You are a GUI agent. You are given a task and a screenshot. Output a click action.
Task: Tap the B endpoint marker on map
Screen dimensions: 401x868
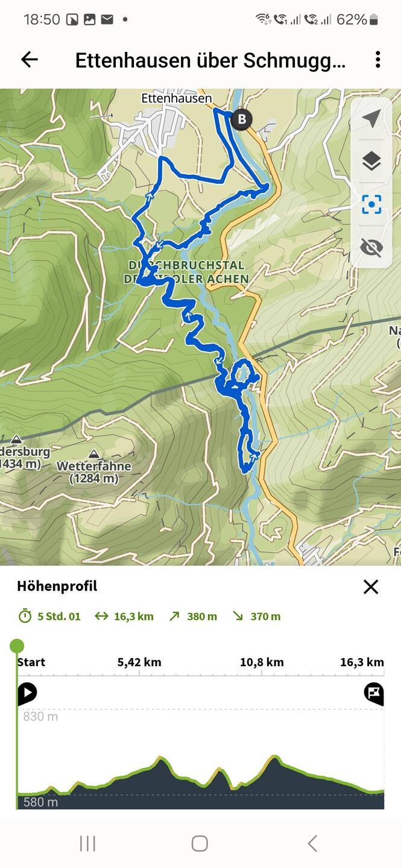click(x=242, y=119)
